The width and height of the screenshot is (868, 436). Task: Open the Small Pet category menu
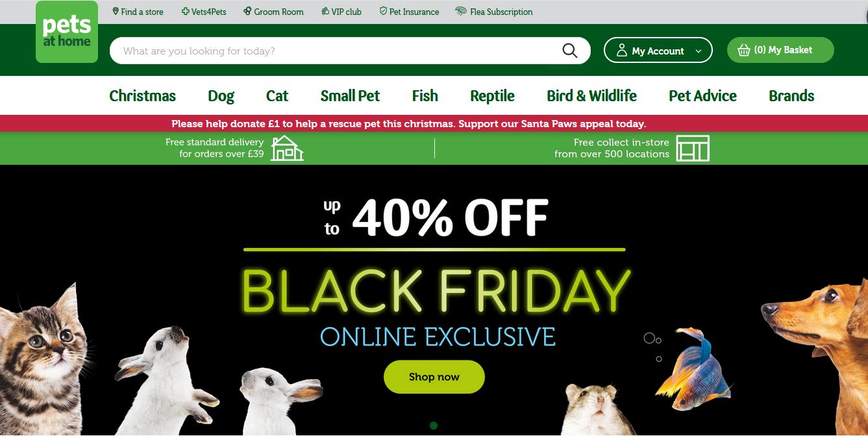[x=350, y=96]
